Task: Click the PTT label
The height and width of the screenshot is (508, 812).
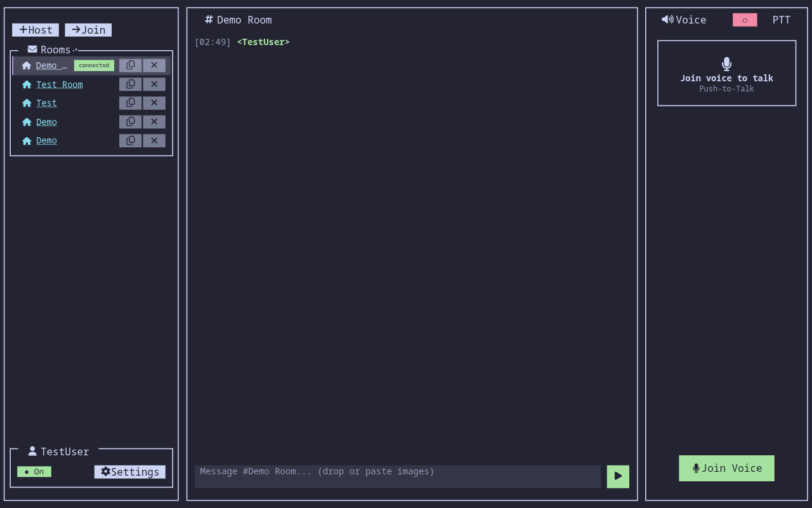Action: pos(782,20)
